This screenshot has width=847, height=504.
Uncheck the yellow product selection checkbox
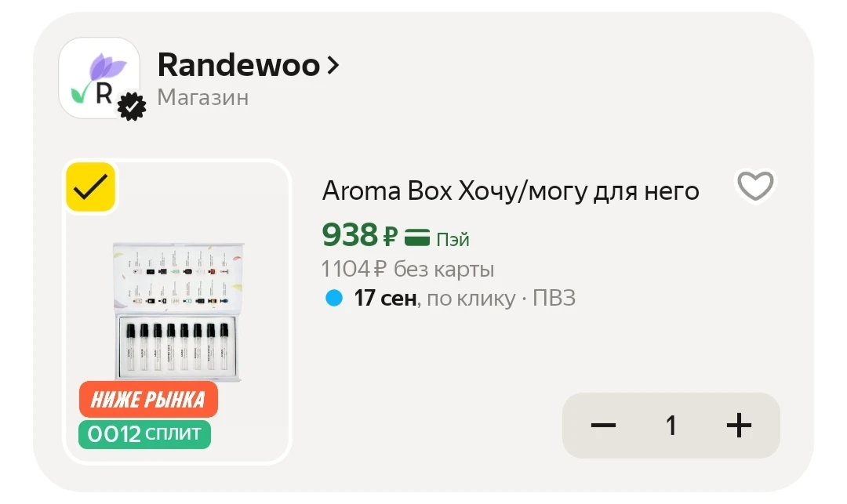pos(91,187)
